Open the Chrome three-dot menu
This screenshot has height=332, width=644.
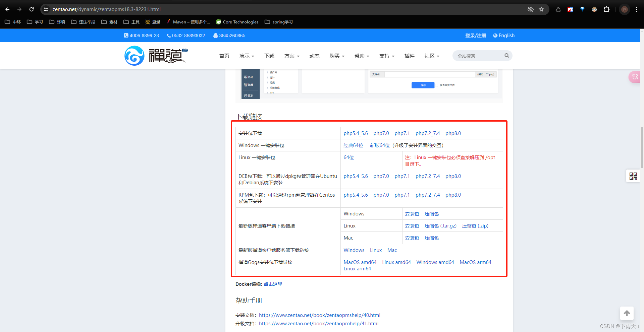point(637,9)
